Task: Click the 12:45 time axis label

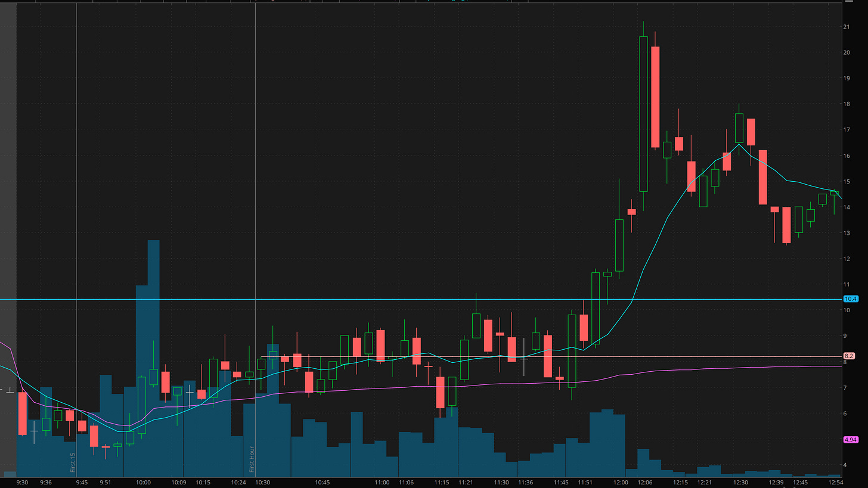Action: [800, 483]
